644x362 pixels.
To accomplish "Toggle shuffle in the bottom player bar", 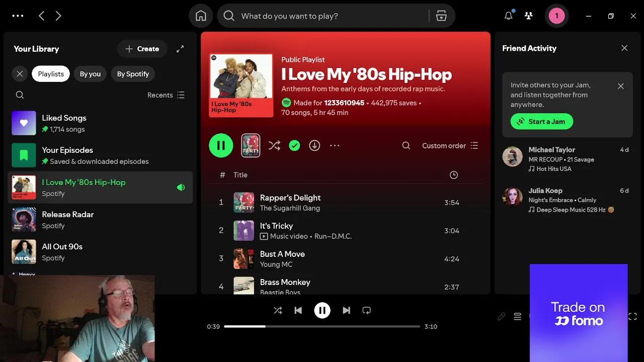I will tap(278, 310).
